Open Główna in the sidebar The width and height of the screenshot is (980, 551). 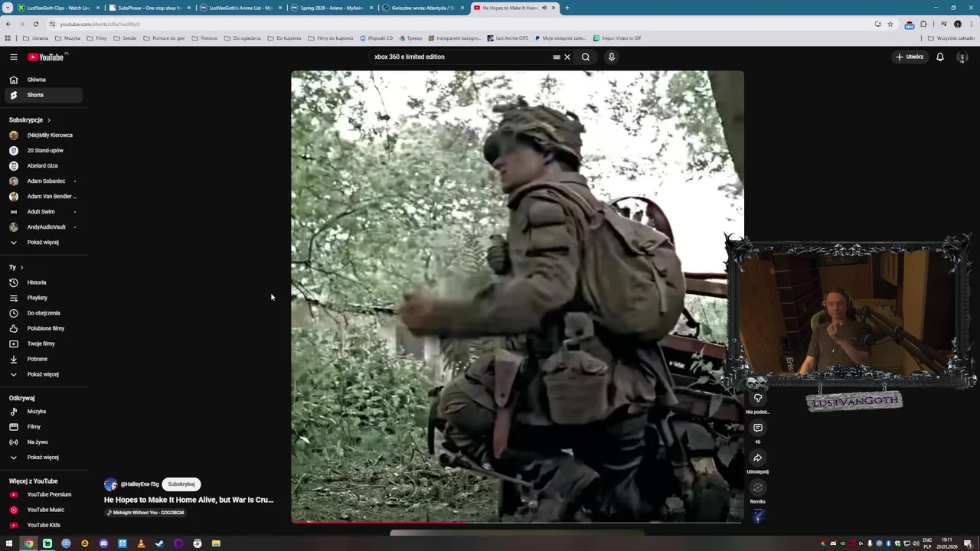point(42,80)
